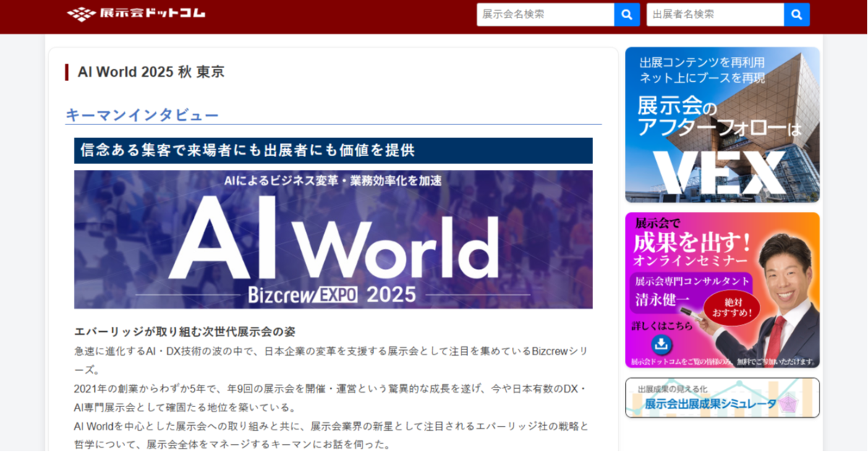868x470 pixels.
Task: Click the red 絶対おすすめ! badge
Action: click(731, 308)
